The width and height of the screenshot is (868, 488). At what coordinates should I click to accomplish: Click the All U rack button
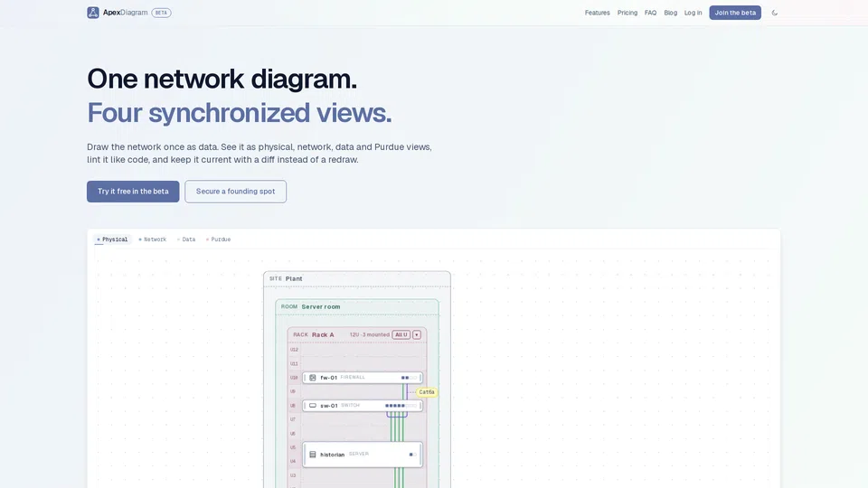click(401, 334)
